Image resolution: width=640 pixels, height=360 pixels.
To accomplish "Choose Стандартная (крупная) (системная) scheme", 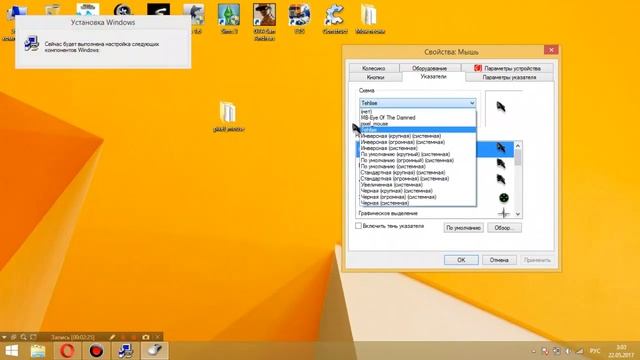I will tap(418, 172).
